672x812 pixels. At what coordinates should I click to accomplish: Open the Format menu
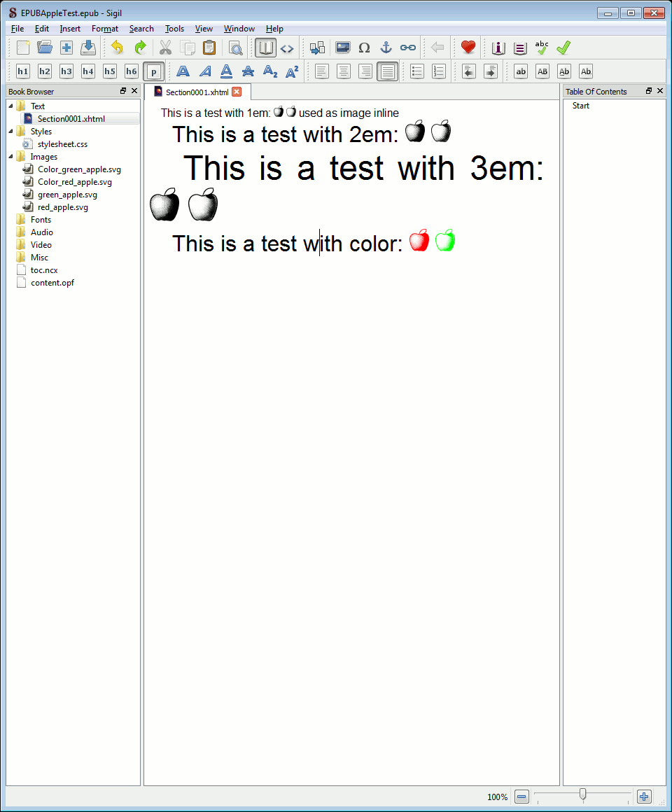click(104, 29)
